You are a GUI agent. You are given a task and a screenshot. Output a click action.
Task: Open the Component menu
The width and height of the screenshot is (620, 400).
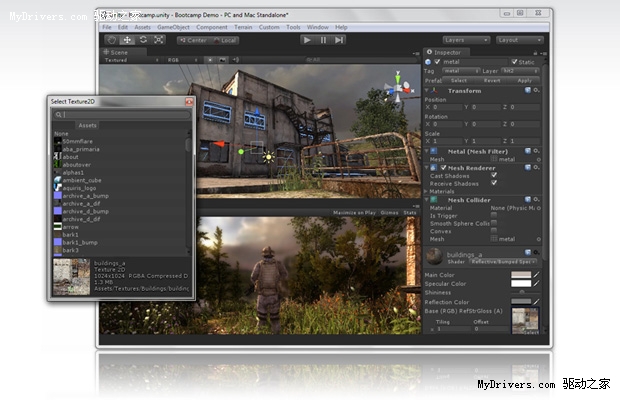(212, 27)
